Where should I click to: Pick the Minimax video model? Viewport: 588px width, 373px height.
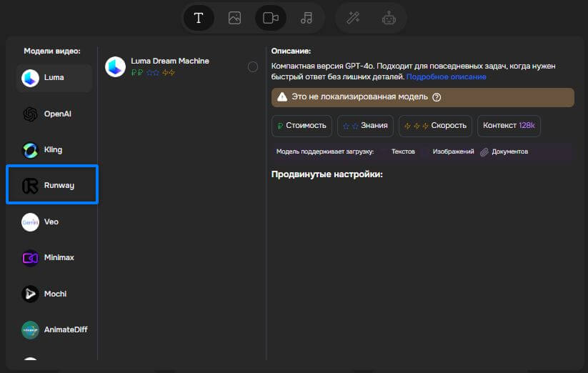(x=54, y=257)
